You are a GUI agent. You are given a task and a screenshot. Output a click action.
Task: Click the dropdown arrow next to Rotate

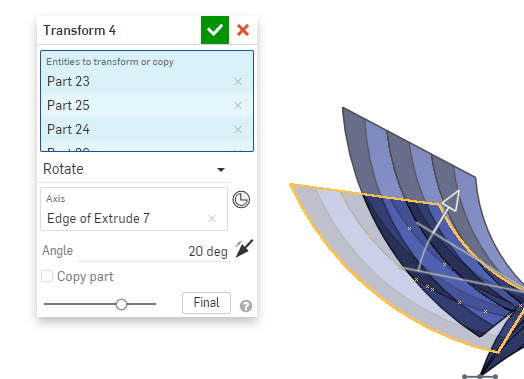coord(221,170)
